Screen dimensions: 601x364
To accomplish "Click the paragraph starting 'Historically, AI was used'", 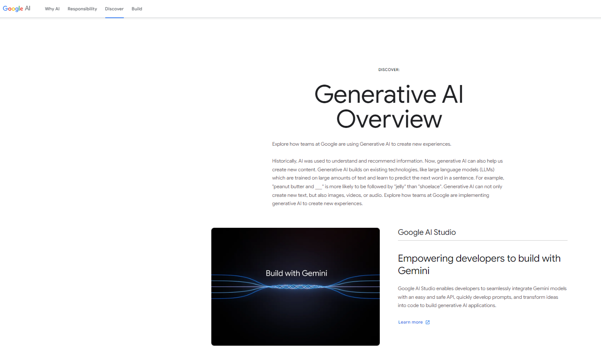I will (388, 182).
